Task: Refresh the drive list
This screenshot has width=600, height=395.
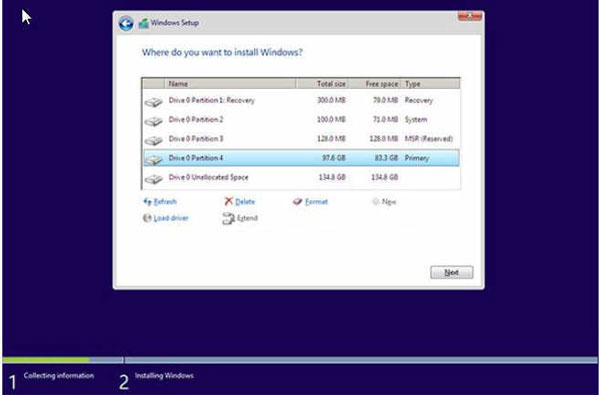Action: coord(165,202)
